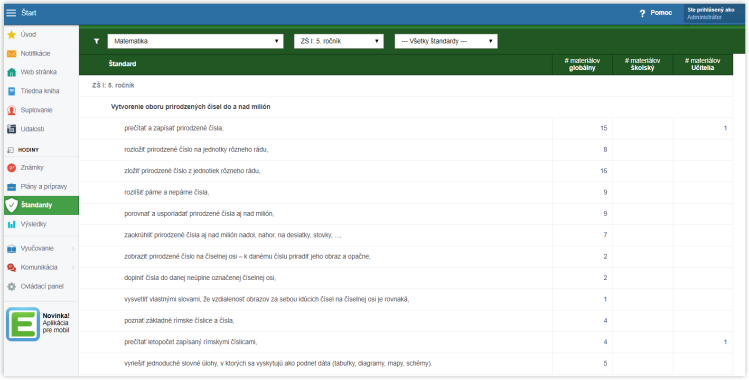749x380 pixels.
Task: Click the Notifikácie envelope icon
Action: pyautogui.click(x=11, y=53)
